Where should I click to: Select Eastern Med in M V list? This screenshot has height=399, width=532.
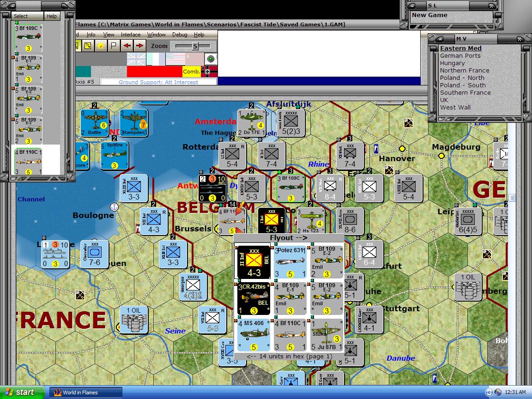click(460, 48)
